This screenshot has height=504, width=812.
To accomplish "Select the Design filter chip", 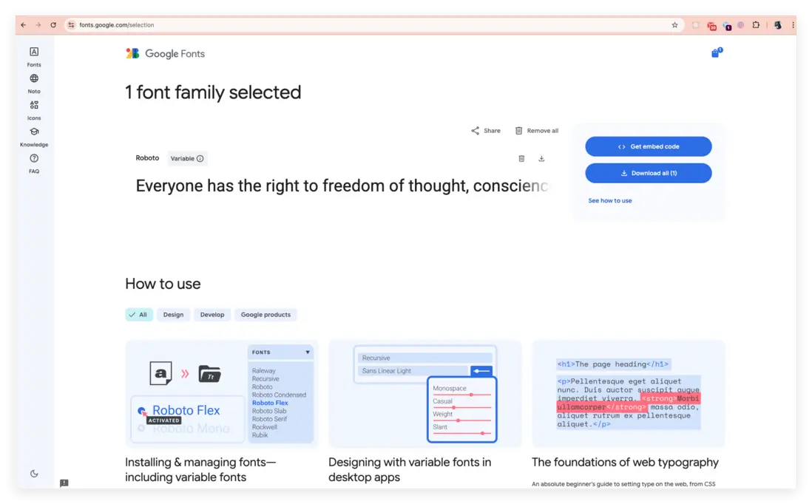I will click(173, 315).
